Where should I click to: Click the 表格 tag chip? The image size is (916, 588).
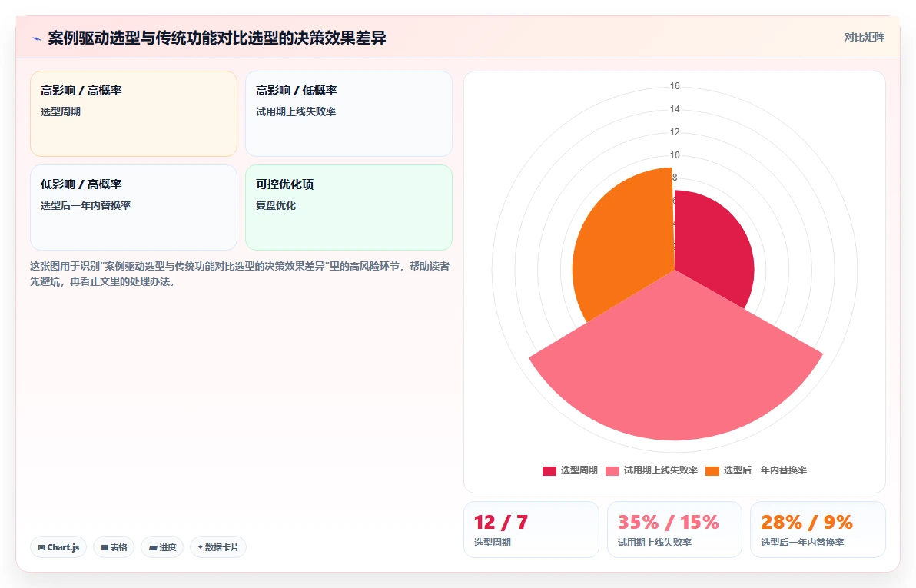[114, 548]
